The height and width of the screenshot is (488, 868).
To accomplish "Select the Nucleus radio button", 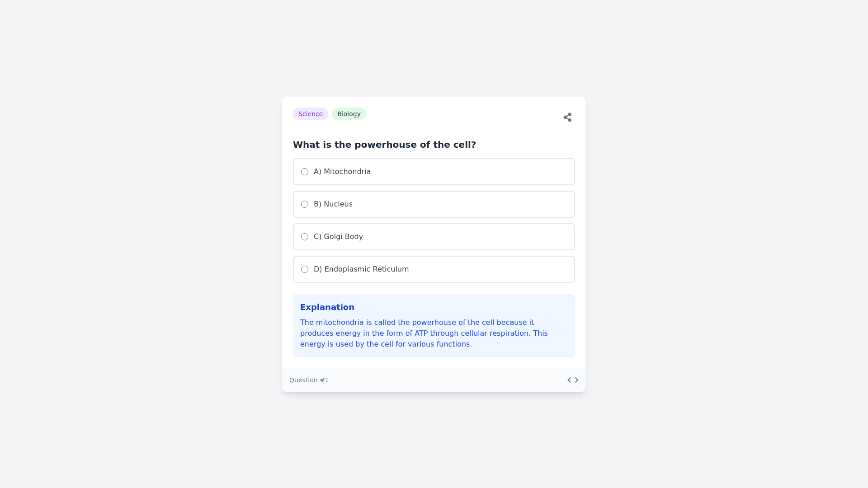I will coord(305,204).
